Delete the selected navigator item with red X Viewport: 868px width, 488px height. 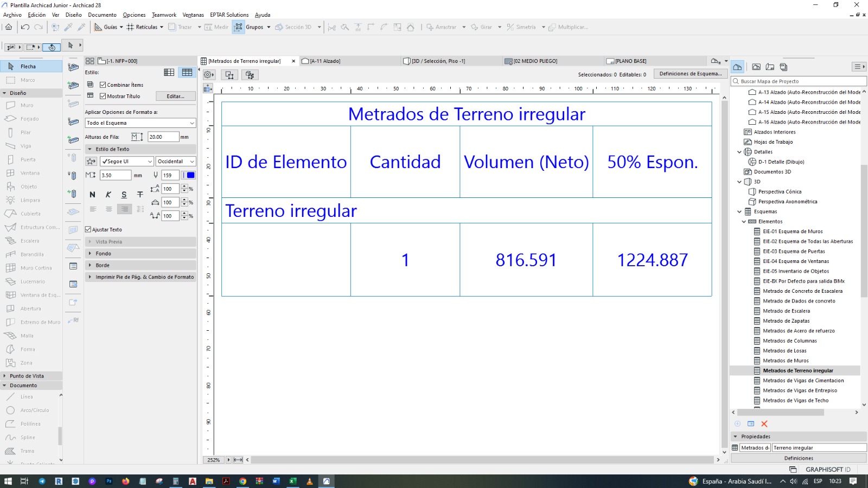pos(764,424)
